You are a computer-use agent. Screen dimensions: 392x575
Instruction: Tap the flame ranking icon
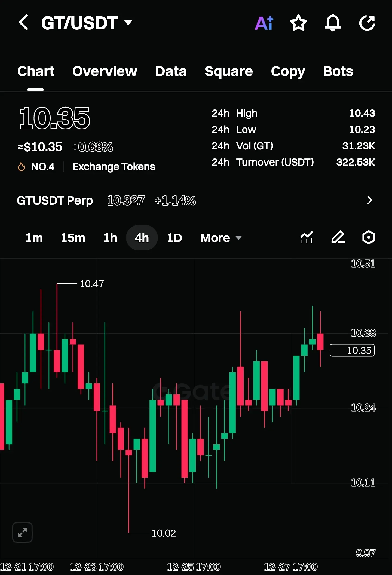tap(22, 167)
